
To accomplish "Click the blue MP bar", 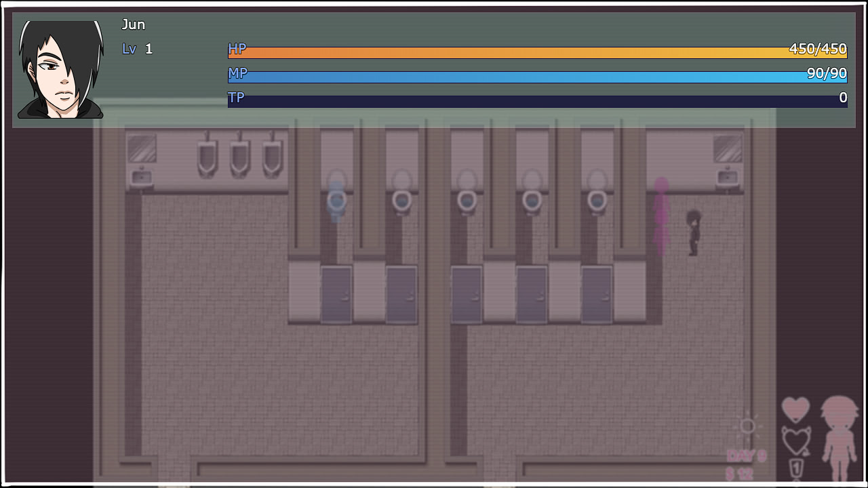I will 536,77.
